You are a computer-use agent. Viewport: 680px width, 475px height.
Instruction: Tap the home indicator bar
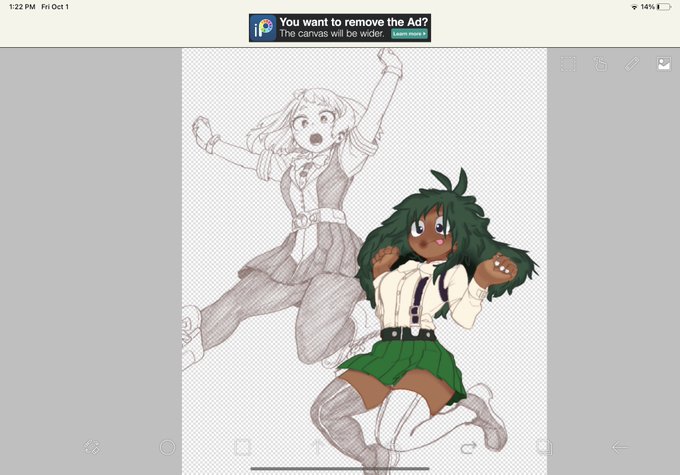tap(340, 468)
